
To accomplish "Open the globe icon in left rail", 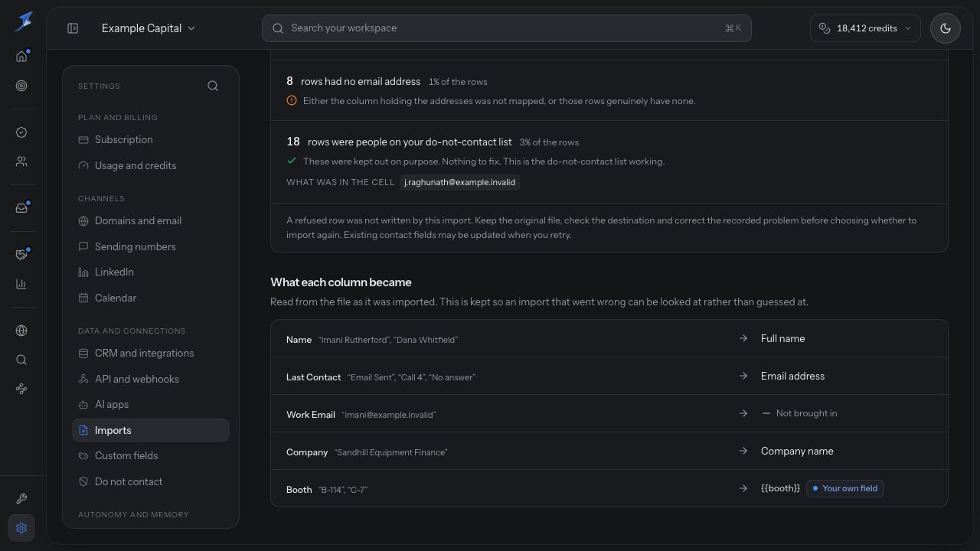I will [21, 331].
